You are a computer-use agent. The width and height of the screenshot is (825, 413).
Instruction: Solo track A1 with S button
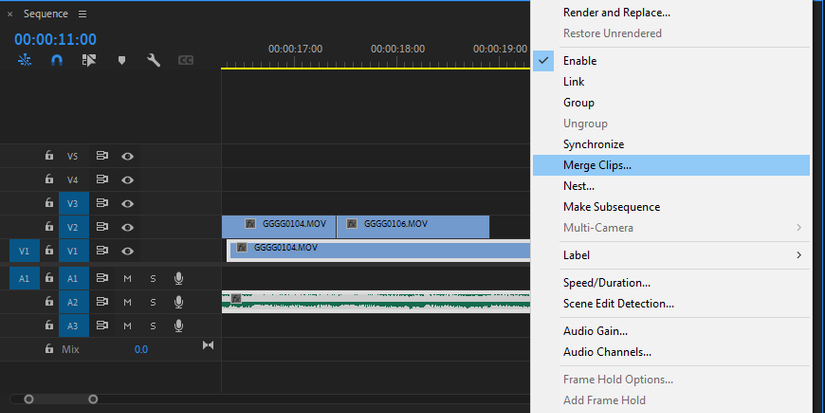pos(153,278)
